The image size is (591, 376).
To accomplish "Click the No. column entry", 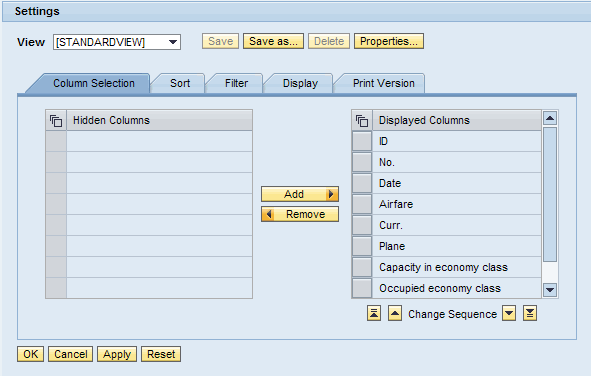I will pyautogui.click(x=457, y=162).
